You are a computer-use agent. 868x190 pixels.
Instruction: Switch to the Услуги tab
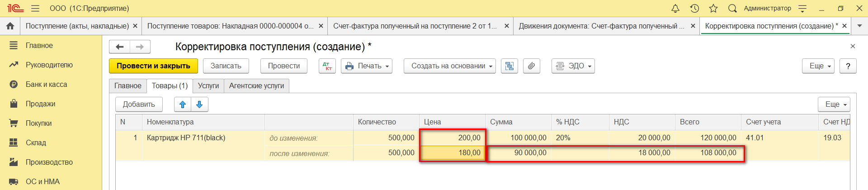pyautogui.click(x=208, y=86)
